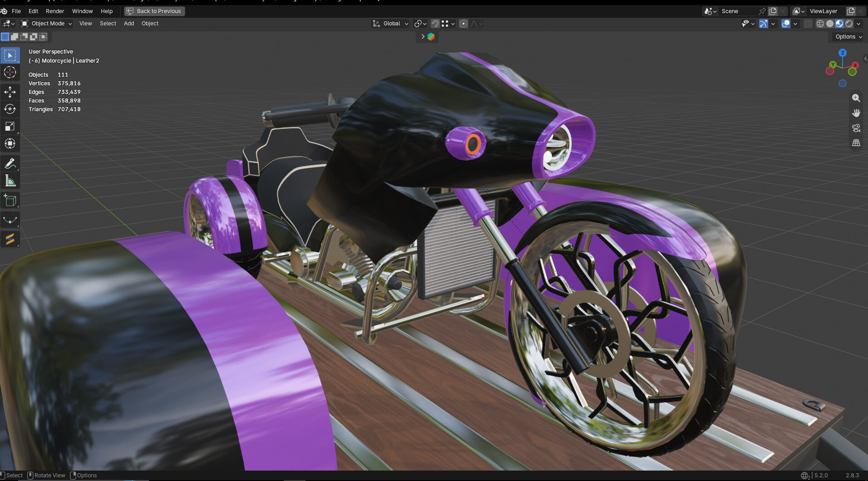Click the zoom magnifier viewport icon
Screen dimensions: 868x481
856,98
